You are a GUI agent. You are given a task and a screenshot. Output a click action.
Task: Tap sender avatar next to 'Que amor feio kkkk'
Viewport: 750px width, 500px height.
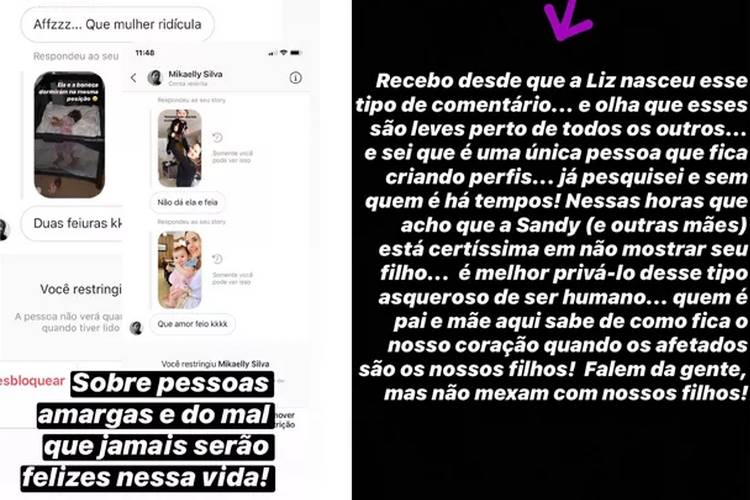tap(136, 328)
